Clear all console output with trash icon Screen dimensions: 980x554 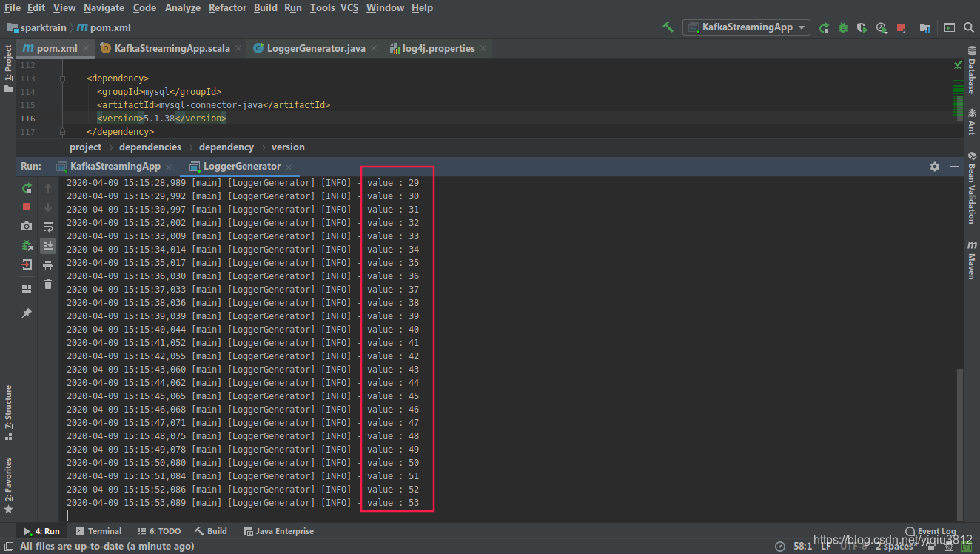click(x=48, y=284)
